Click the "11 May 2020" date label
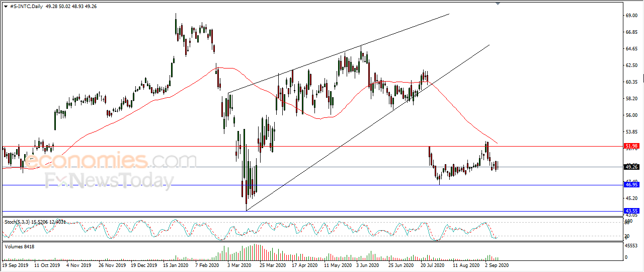This screenshot has height=272, width=644. [x=338, y=264]
